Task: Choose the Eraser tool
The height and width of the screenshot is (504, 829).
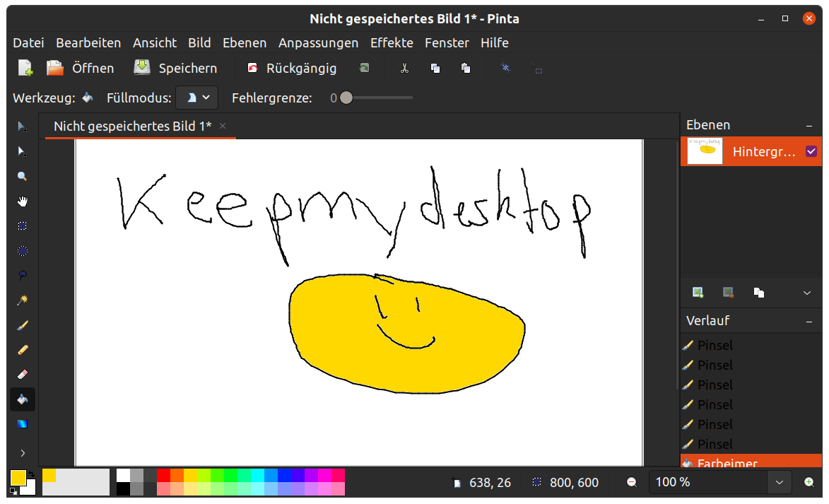Action: click(x=23, y=374)
